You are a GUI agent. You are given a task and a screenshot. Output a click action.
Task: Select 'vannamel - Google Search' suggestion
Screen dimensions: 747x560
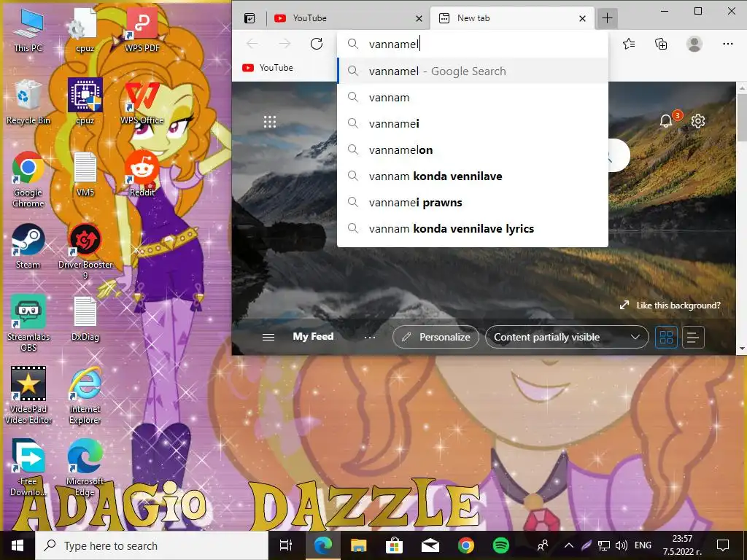(x=473, y=71)
